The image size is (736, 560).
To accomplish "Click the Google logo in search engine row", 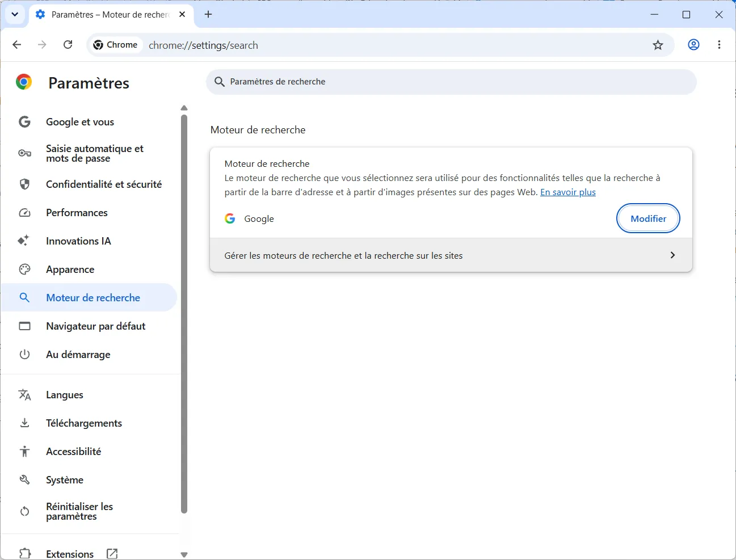I will pyautogui.click(x=230, y=218).
